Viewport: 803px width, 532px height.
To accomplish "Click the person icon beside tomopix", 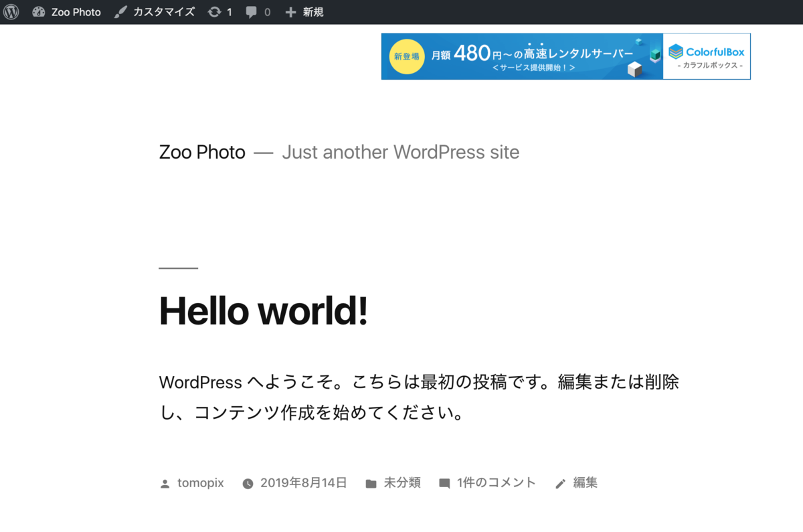I will tap(165, 482).
